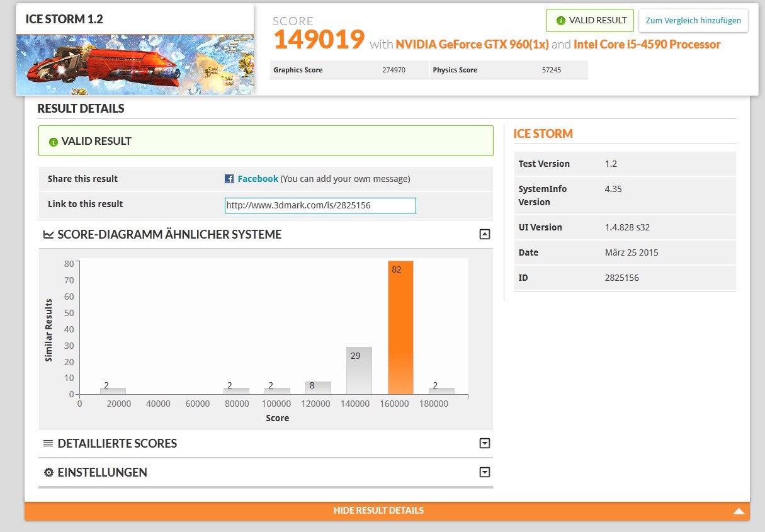Screen dimensions: 765x532
Task: Click the DETAILLIERTE SCORES heading text
Action: 117,443
